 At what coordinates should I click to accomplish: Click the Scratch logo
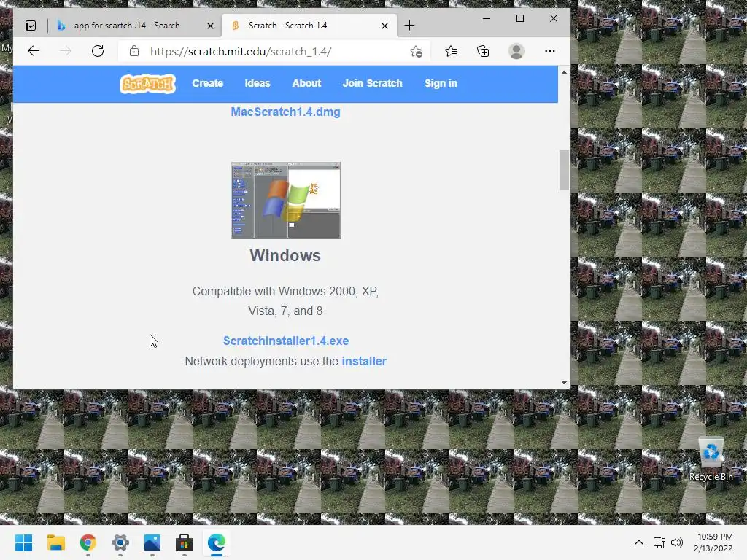point(147,84)
